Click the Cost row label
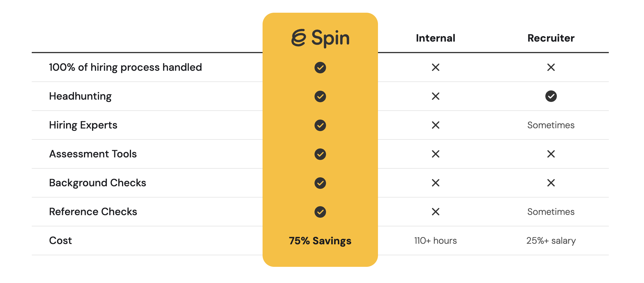Screen dimensions: 644x283 click(x=60, y=241)
